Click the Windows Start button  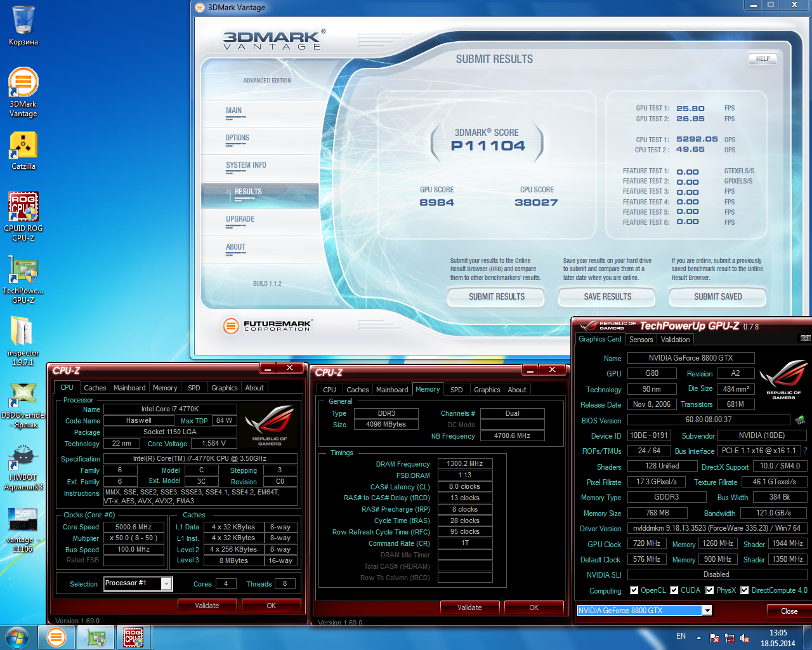(16, 637)
